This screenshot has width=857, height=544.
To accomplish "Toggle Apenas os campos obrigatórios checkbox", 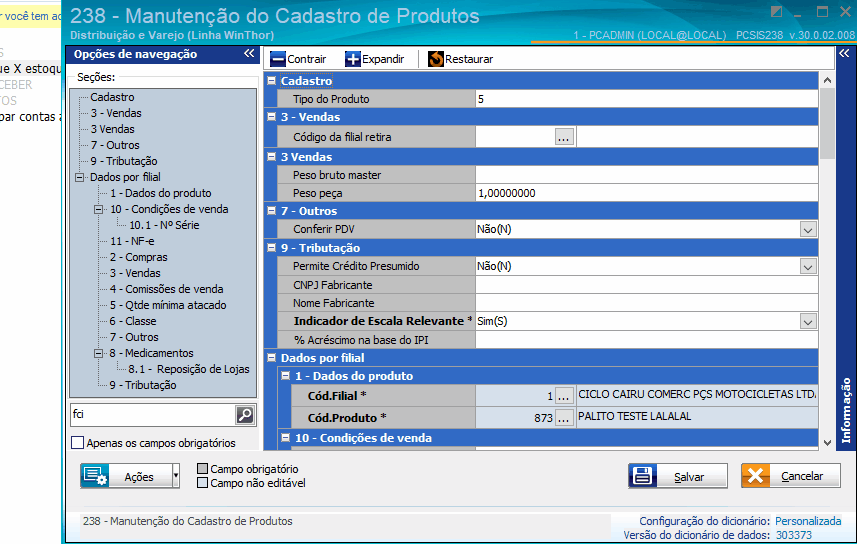I will (78, 443).
